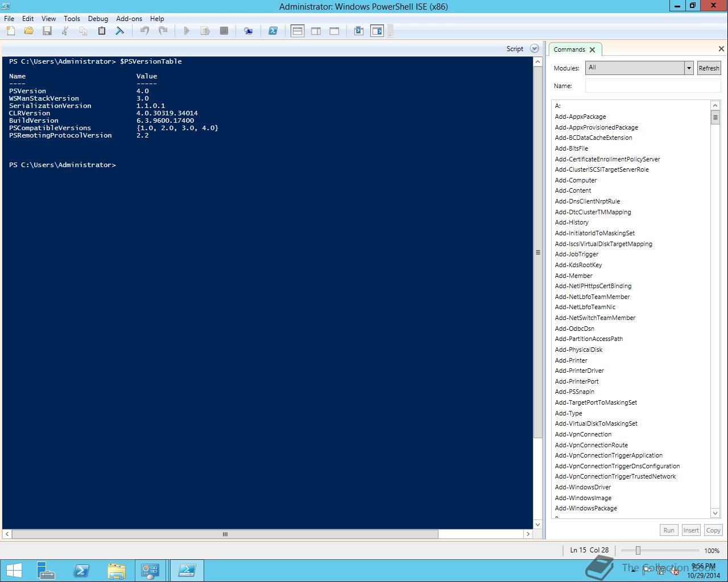
Task: Open the Tools menu
Action: click(72, 19)
